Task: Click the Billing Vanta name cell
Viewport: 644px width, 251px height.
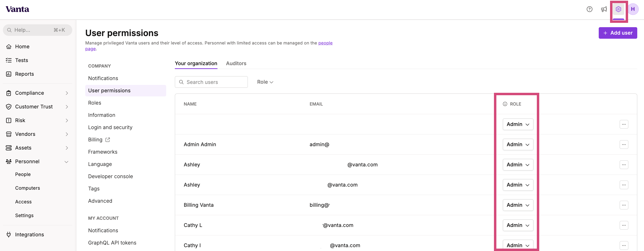Action: click(x=198, y=205)
